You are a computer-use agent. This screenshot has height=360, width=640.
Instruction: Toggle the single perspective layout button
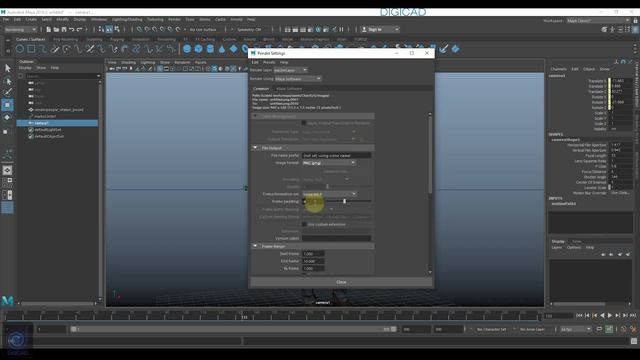click(x=7, y=170)
